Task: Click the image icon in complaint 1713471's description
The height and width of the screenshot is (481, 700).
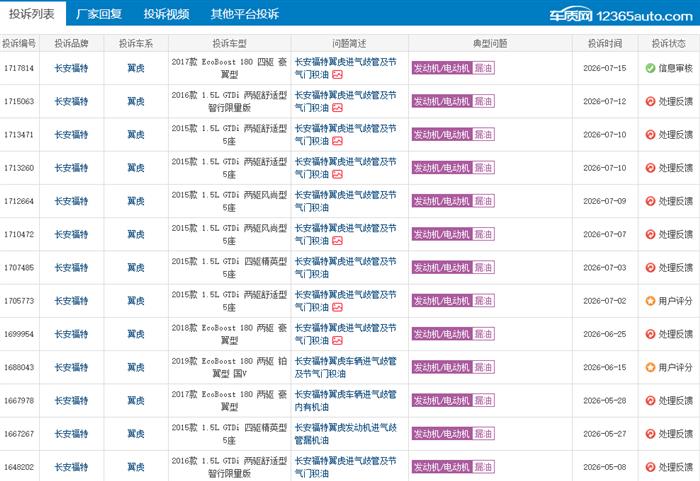Action: (338, 141)
